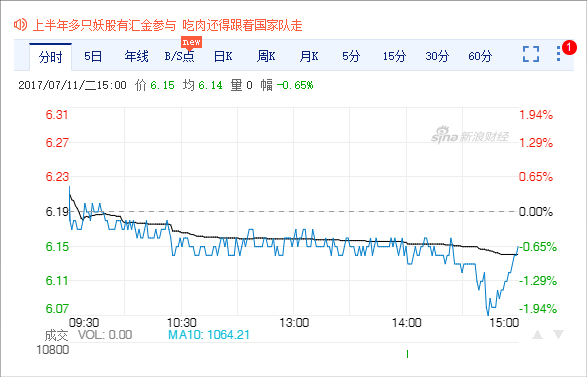Open the B/S点 tab
The image size is (587, 377).
(180, 57)
